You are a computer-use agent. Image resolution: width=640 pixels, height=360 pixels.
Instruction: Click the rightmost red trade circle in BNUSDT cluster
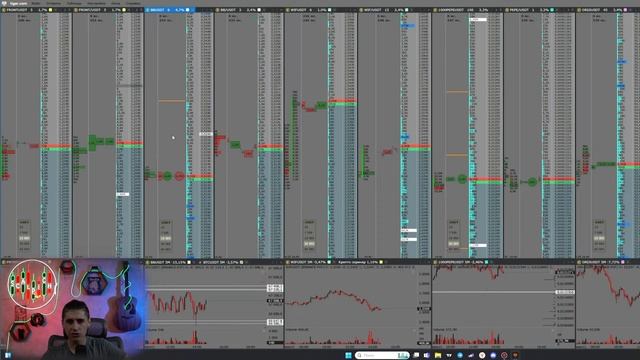click(x=179, y=176)
